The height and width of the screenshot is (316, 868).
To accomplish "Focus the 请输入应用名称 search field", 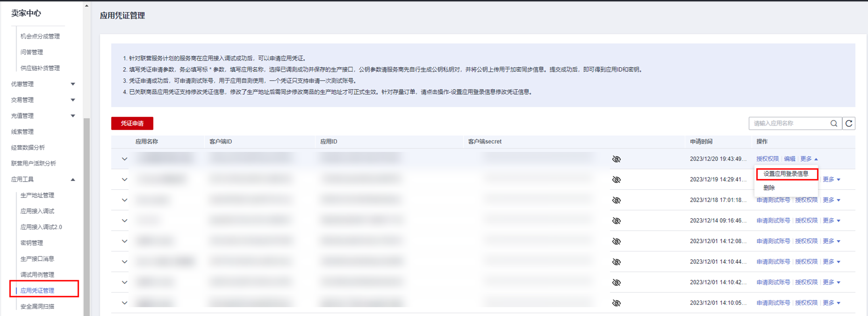I will click(788, 123).
